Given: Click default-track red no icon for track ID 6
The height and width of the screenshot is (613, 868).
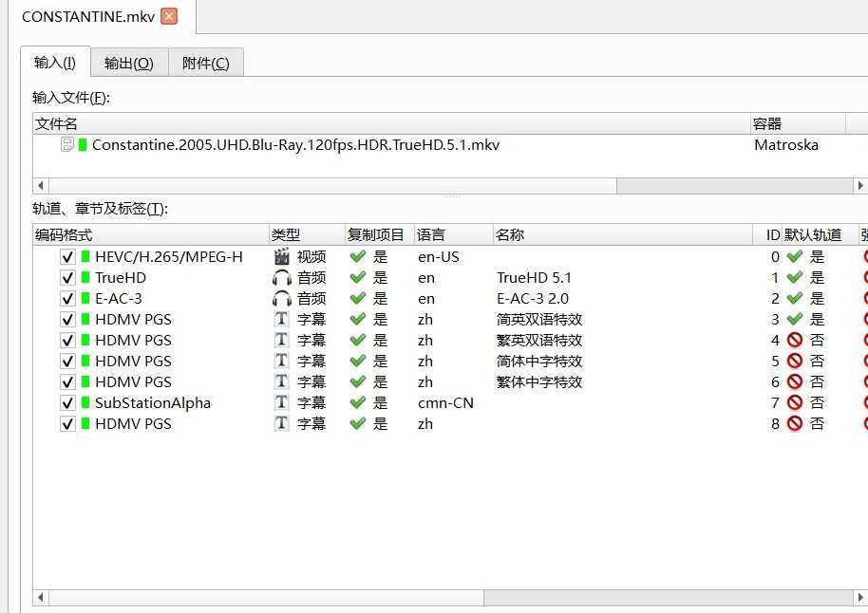Looking at the screenshot, I should (795, 382).
